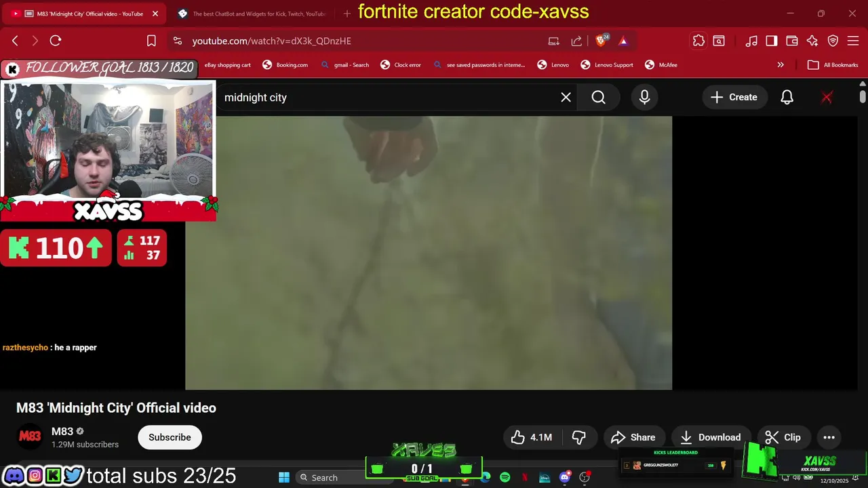The width and height of the screenshot is (868, 488).
Task: Submit search with the YouTube magnifier button
Action: [598, 97]
